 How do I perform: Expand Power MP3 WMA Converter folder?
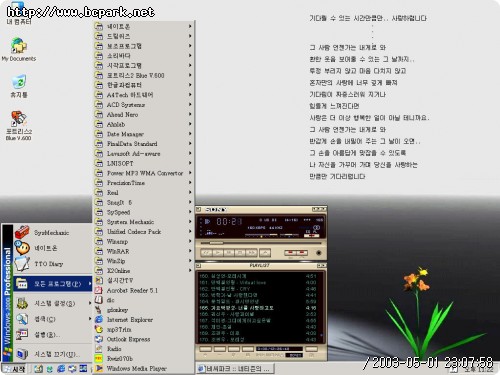pyautogui.click(x=143, y=173)
